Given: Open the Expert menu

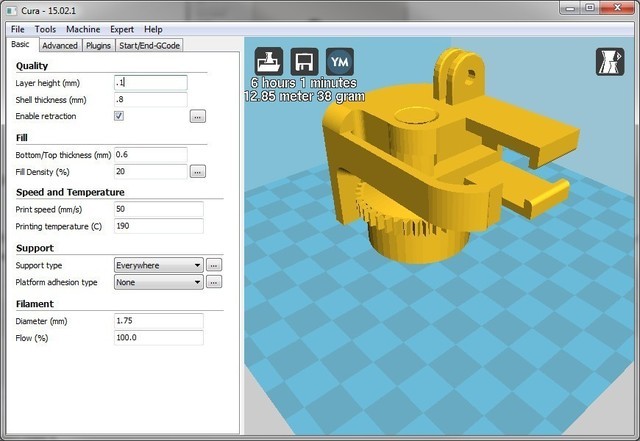Looking at the screenshot, I should coord(122,29).
